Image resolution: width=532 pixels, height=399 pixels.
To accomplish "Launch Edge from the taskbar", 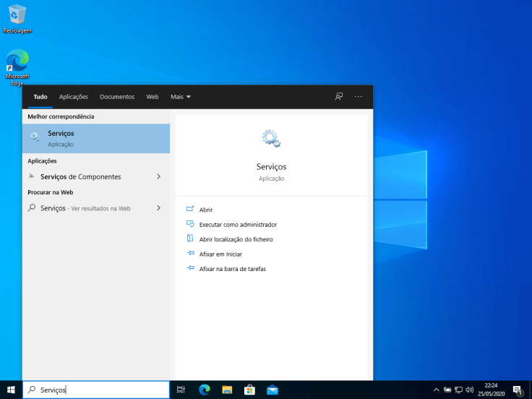I will (x=204, y=390).
